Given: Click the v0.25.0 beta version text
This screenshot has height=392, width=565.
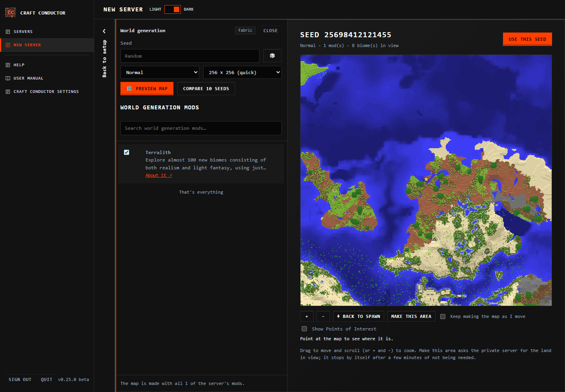Looking at the screenshot, I should tap(74, 379).
